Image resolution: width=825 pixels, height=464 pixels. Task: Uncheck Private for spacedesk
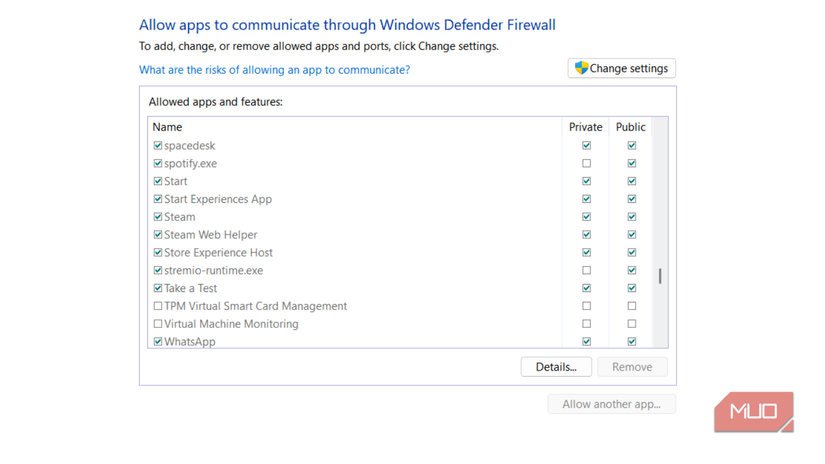tap(586, 146)
